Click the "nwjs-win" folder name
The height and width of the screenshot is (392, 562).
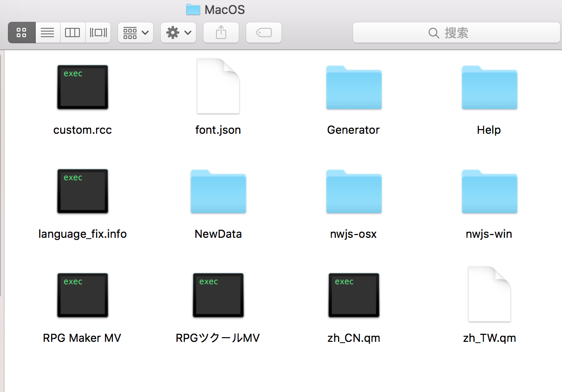tap(489, 234)
